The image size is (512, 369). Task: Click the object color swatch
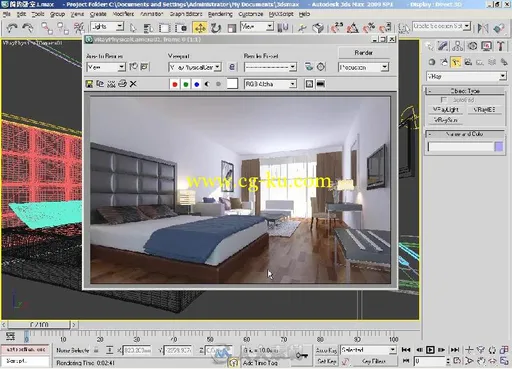pos(499,147)
